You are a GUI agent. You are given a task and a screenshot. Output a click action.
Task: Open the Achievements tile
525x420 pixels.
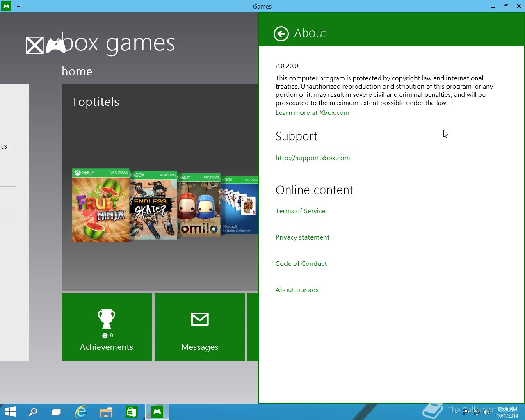(107, 327)
